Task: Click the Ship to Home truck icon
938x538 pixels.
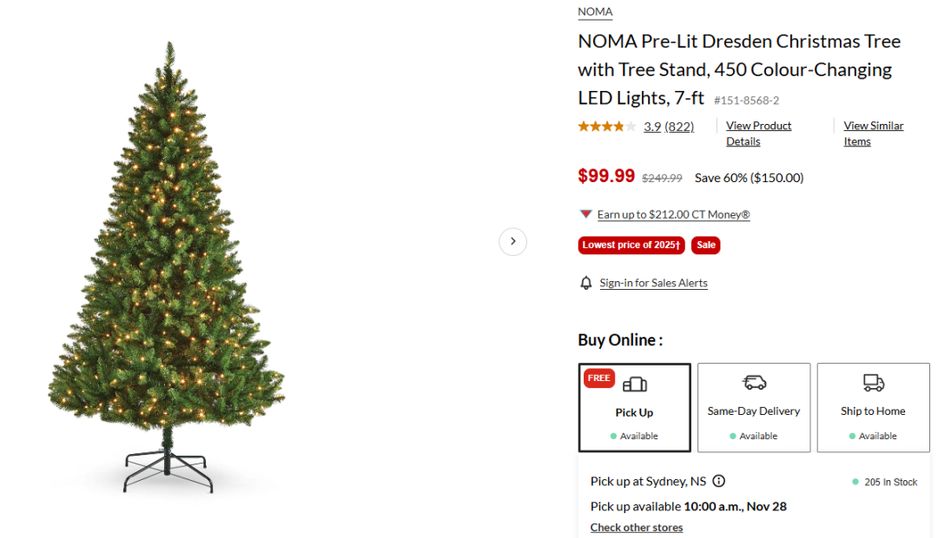Action: [x=873, y=383]
